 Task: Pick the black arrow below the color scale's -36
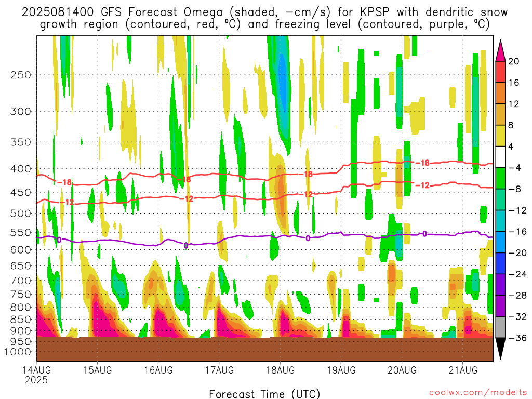point(500,349)
